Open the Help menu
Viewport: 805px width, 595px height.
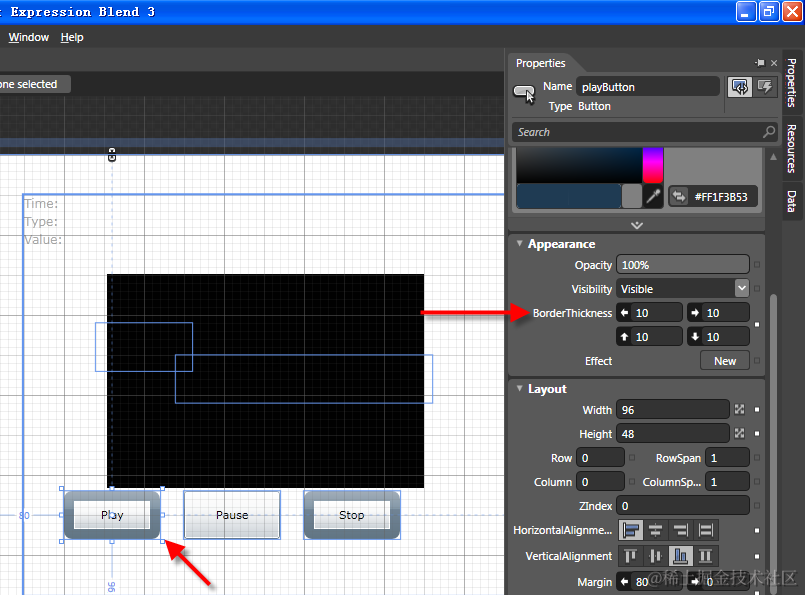(x=72, y=37)
